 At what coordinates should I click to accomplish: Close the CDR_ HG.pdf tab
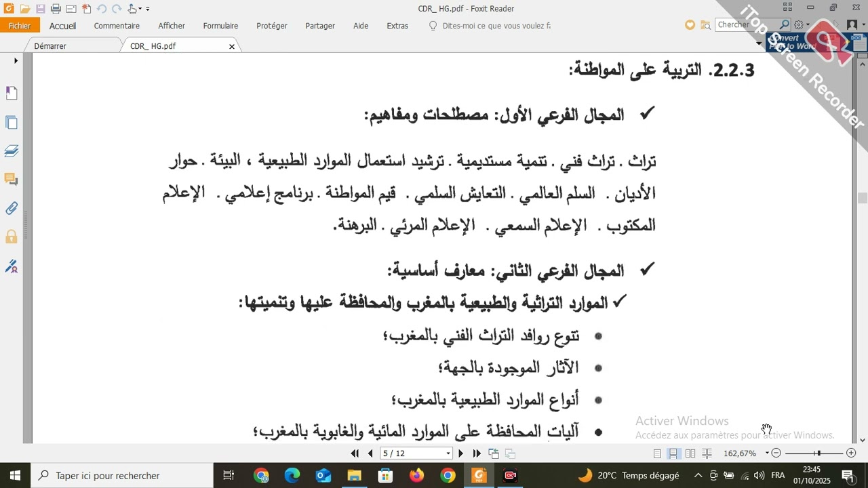[232, 47]
